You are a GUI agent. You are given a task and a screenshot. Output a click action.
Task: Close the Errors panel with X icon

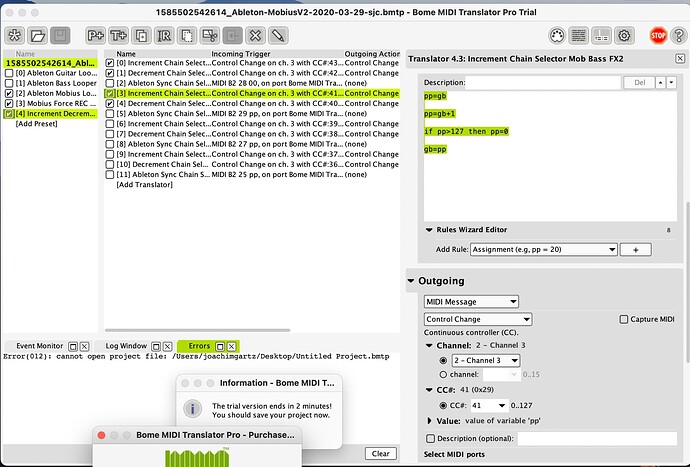(x=231, y=346)
